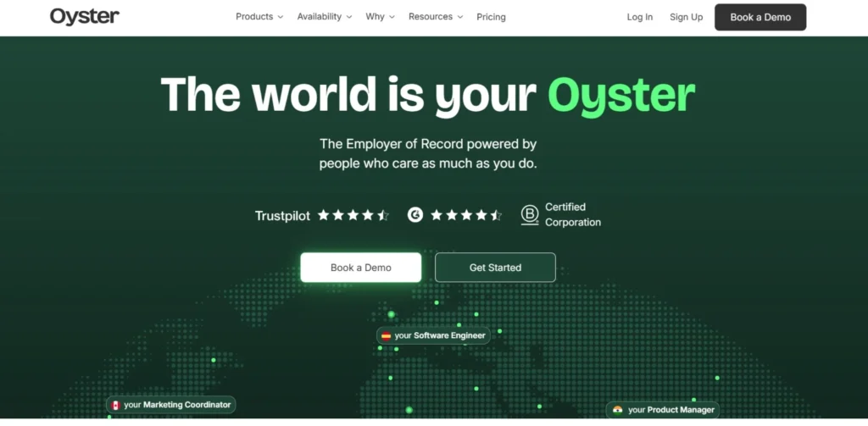
Task: Click the Oyster logo in the header
Action: click(x=85, y=17)
